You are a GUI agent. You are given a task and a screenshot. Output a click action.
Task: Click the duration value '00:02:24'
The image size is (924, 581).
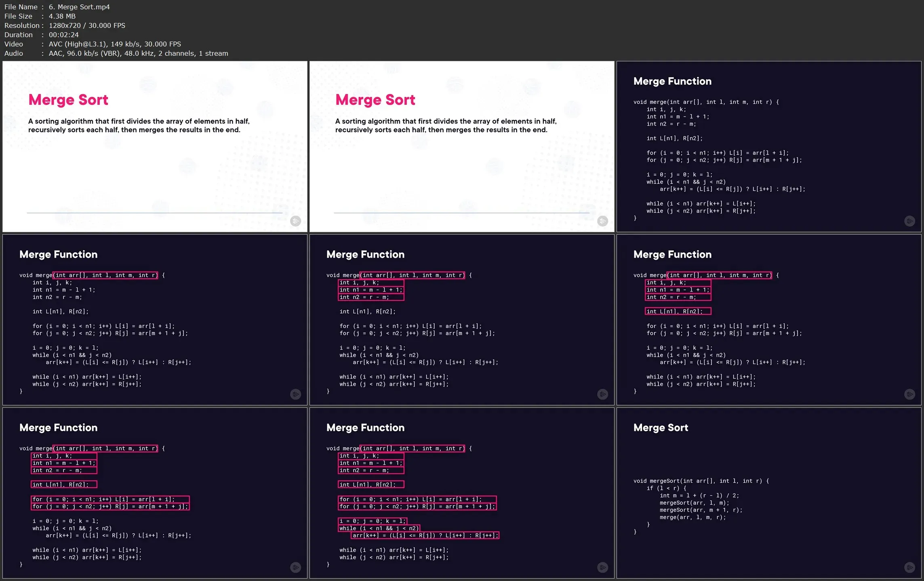point(64,35)
